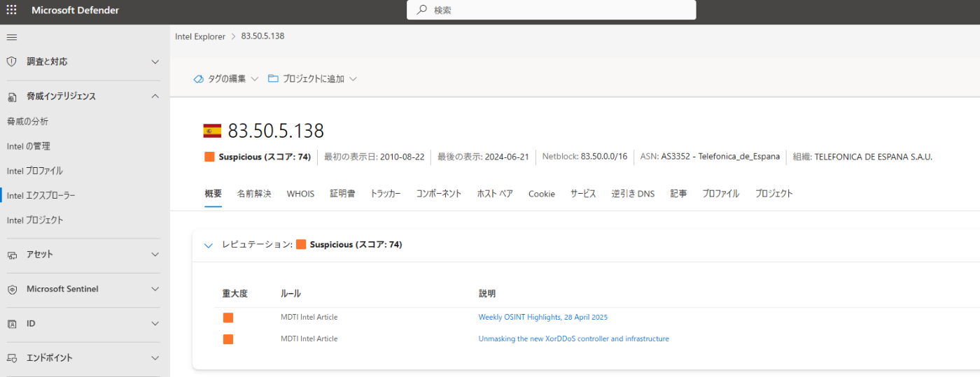Click the 83.50.5.138 heading
The width and height of the screenshot is (980, 377).
[x=276, y=131]
